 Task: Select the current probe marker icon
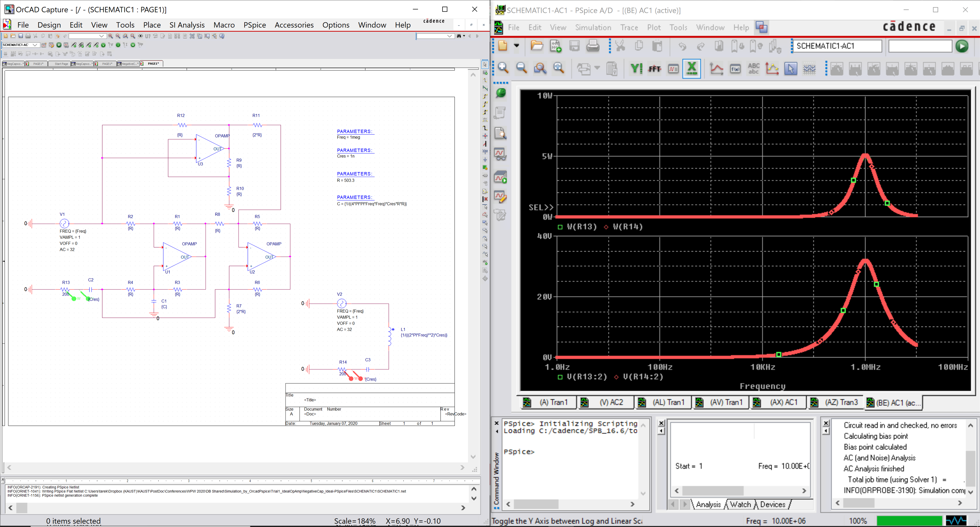coord(89,45)
